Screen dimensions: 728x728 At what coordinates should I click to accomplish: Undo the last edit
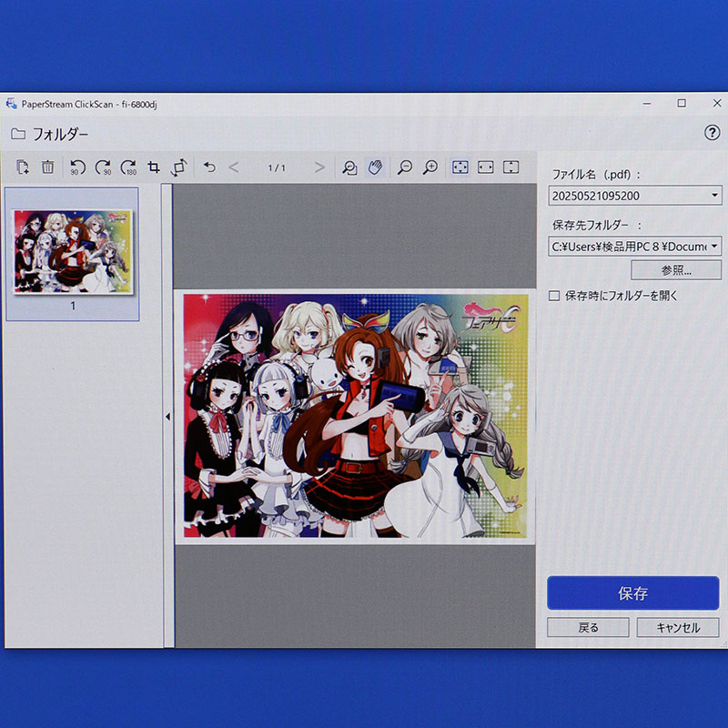tap(209, 168)
